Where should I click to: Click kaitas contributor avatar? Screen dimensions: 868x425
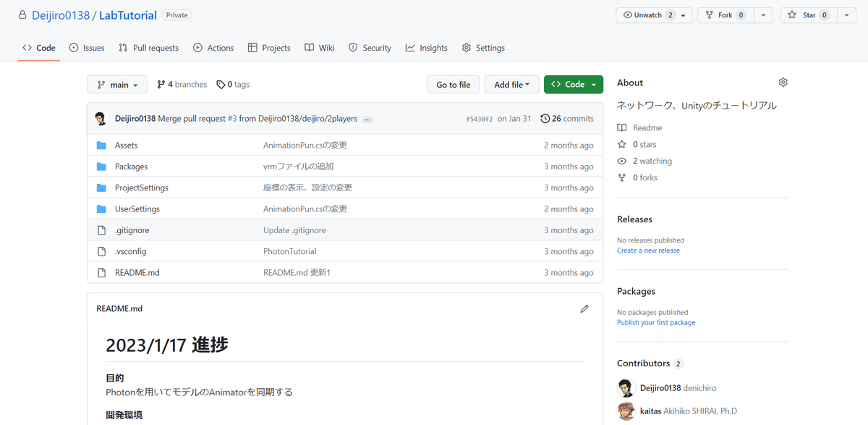coord(626,411)
